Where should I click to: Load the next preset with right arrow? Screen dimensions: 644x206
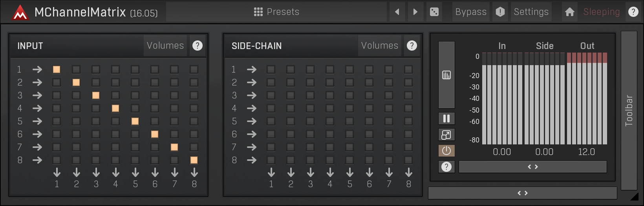pyautogui.click(x=415, y=12)
